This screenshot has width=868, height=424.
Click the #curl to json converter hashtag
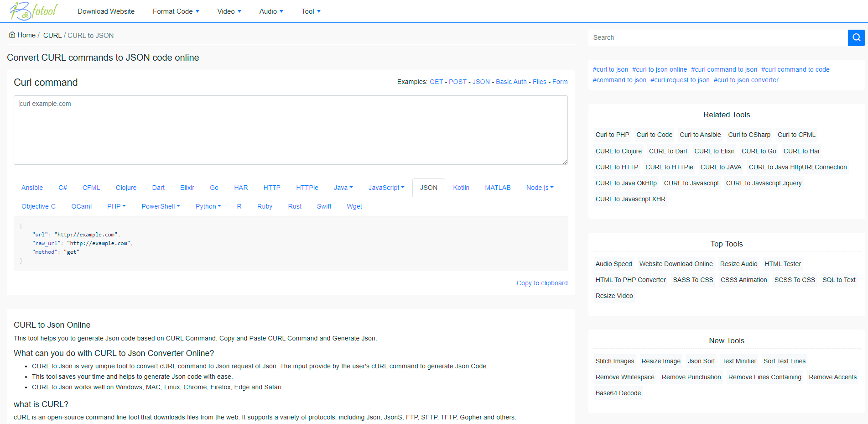pyautogui.click(x=746, y=80)
